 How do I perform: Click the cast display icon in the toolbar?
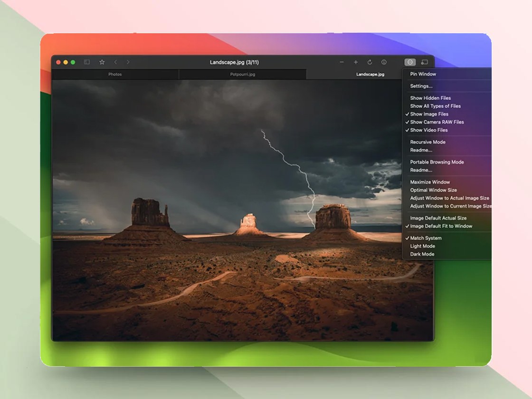coord(424,62)
